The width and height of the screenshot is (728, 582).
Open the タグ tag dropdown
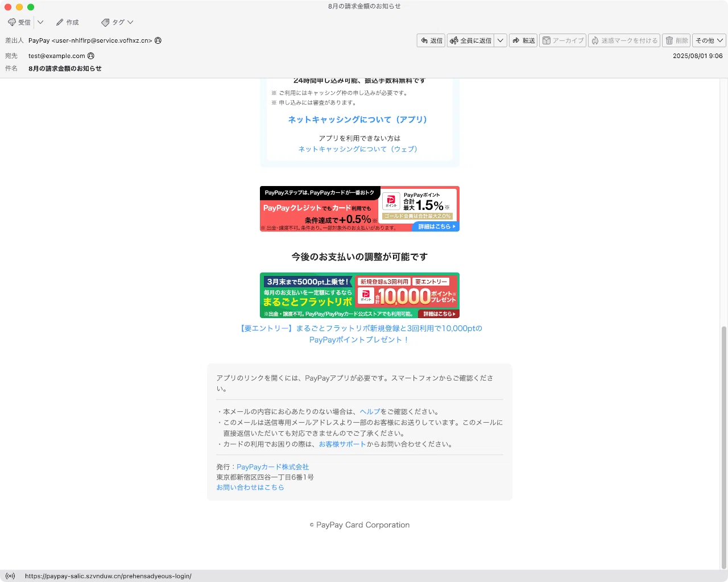tap(117, 22)
